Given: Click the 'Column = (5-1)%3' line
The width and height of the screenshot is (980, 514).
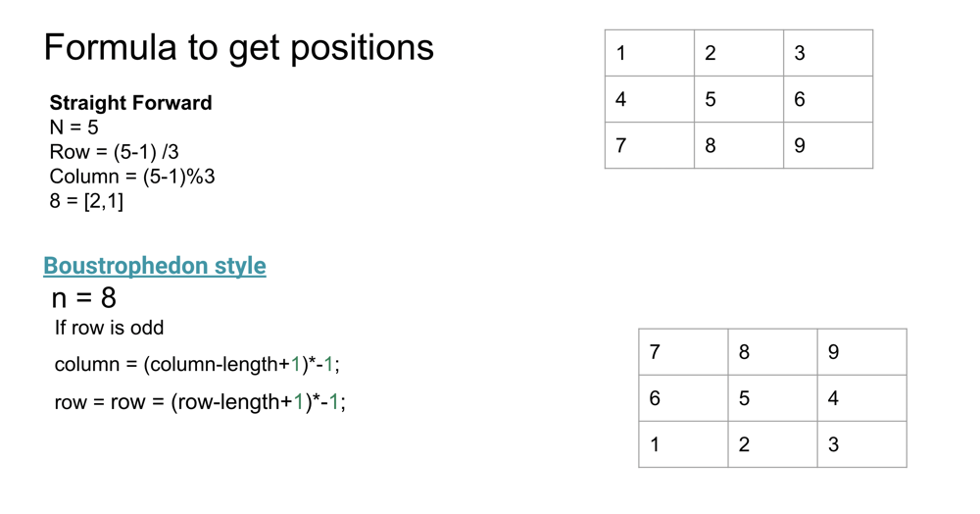Looking at the screenshot, I should (132, 177).
